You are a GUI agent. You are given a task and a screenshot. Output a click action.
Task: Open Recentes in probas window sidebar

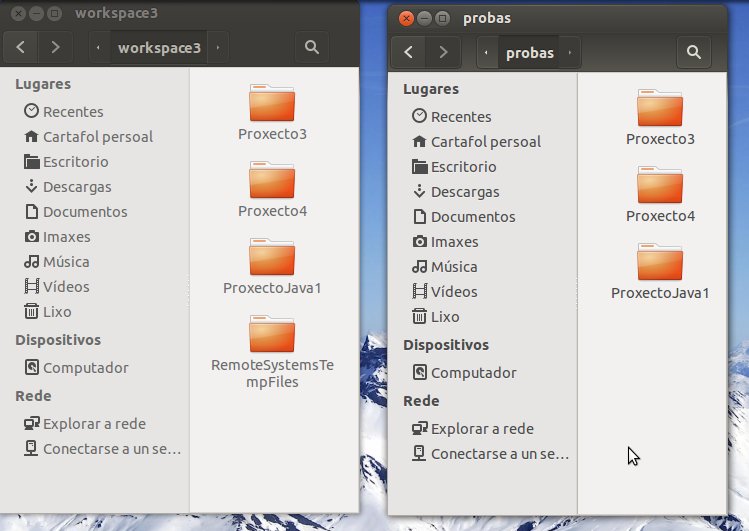tap(452, 117)
